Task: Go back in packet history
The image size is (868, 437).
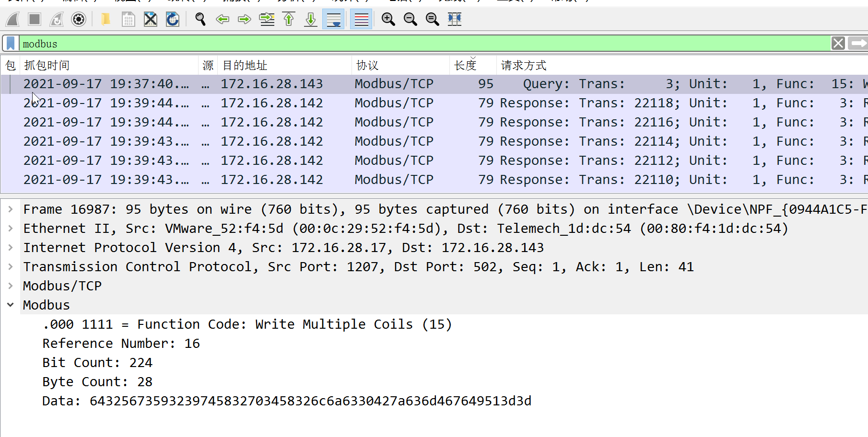Action: coord(223,19)
